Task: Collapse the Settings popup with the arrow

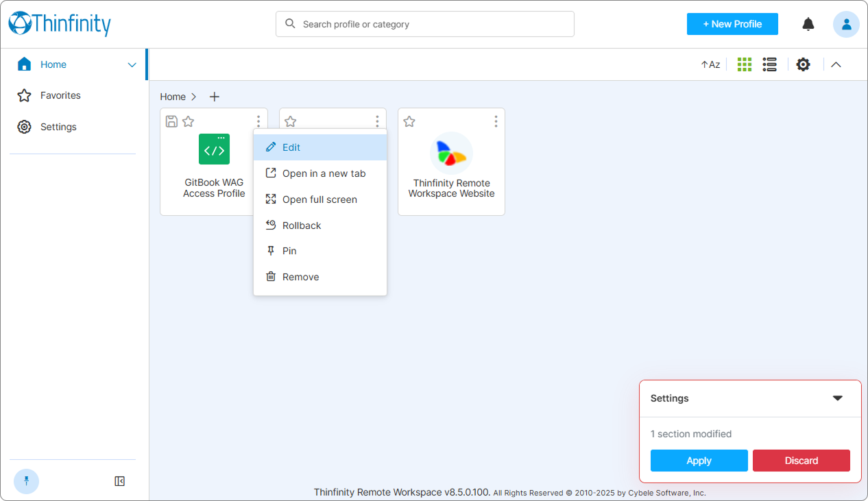Action: (838, 398)
